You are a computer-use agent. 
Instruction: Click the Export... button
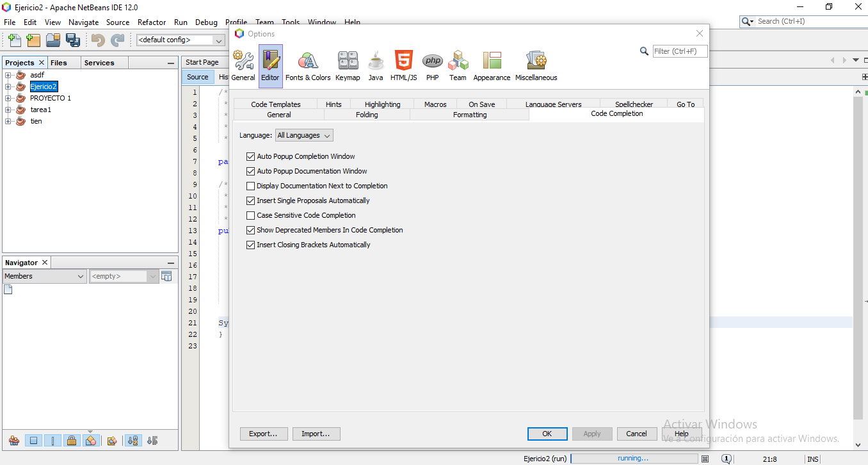264,434
